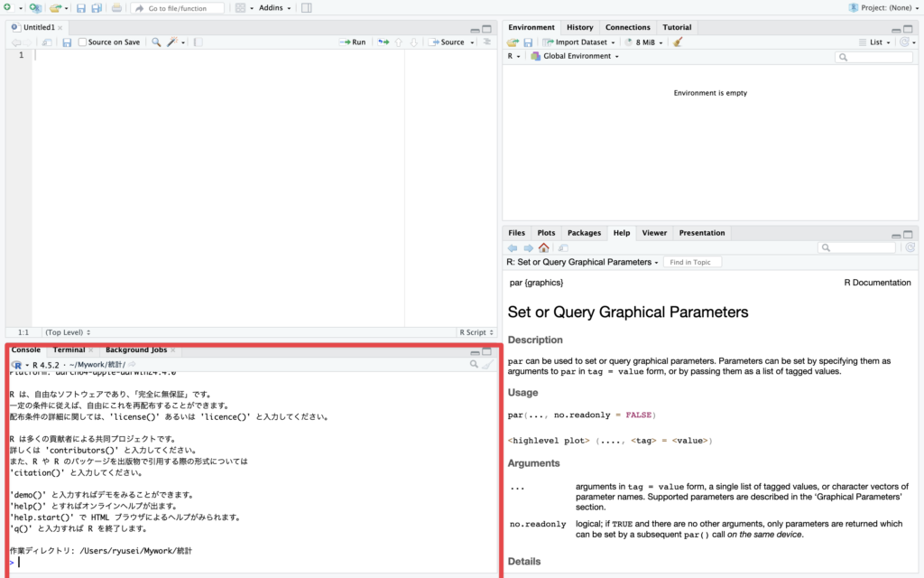This screenshot has height=578, width=924.
Task: Click the Find in Topic field
Action: pos(692,262)
